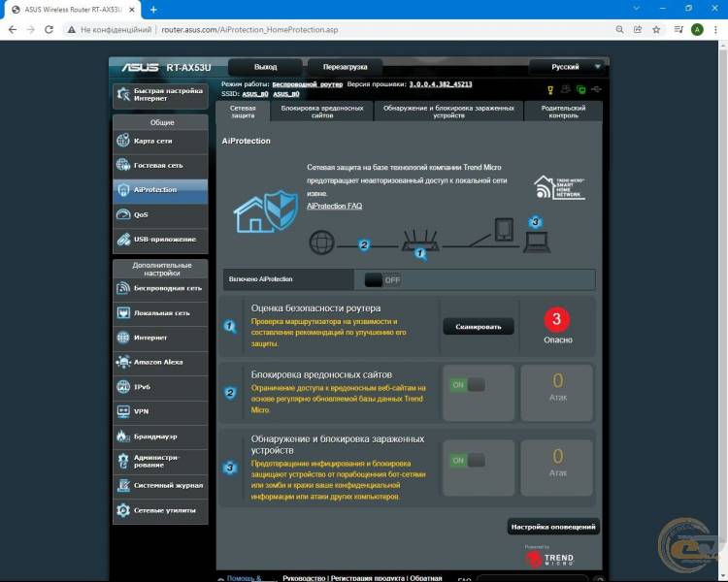Click the Помощь & help link at bottom

pos(245,578)
